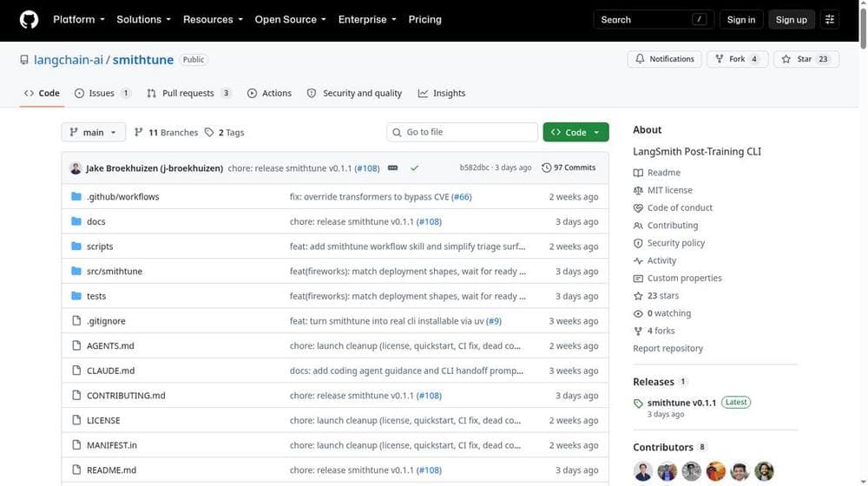Viewport: 868px width, 486px height.
Task: Click the folder icon beside docs
Action: [76, 221]
